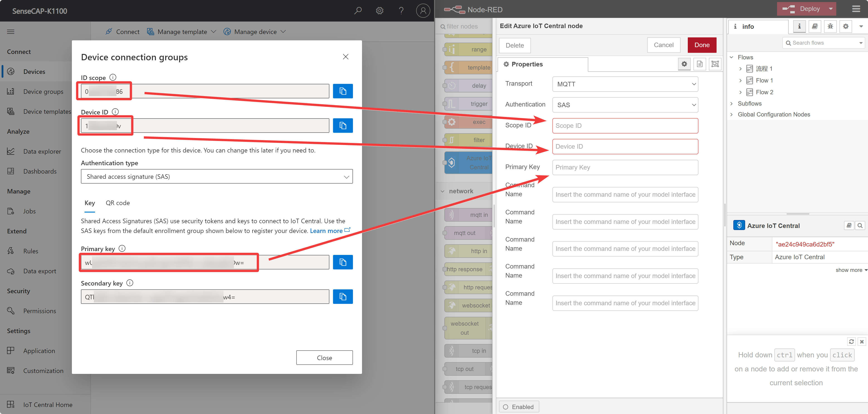Screen dimensions: 868x414
Task: Open Node-RED main hamburger menu
Action: [856, 9]
